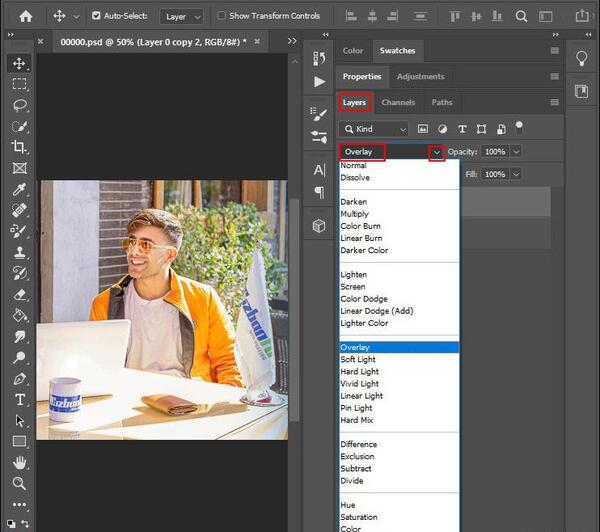Switch to the Color tab
The image size is (600, 532).
(352, 51)
